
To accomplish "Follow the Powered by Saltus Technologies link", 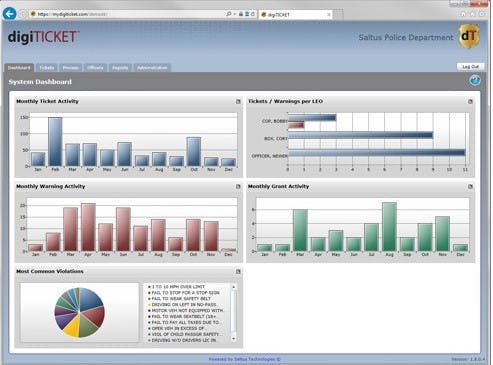I will coord(245,359).
